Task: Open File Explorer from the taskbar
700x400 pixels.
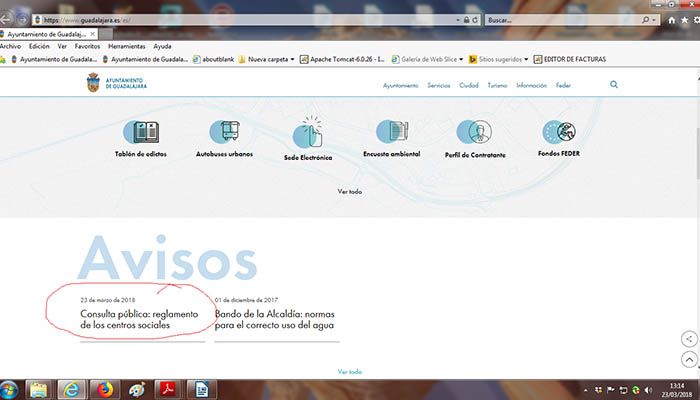Action: tap(39, 390)
